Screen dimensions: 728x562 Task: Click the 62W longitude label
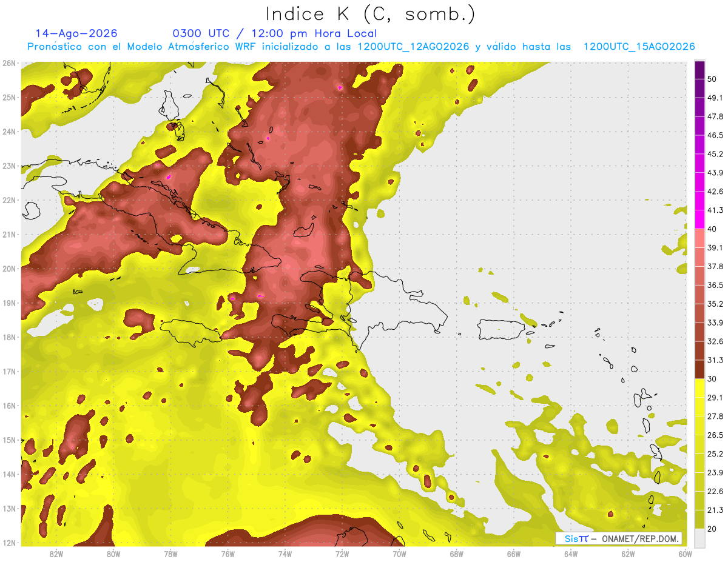[628, 554]
